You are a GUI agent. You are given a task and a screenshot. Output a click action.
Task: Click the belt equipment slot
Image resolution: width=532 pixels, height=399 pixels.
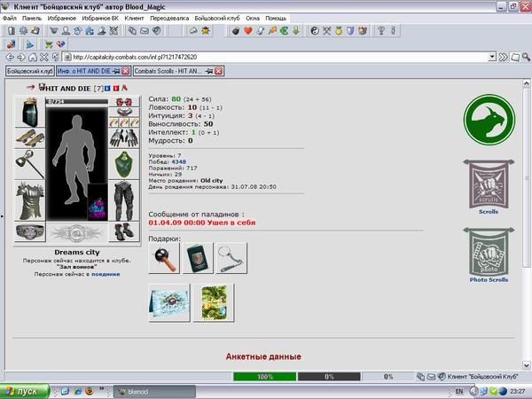tap(30, 231)
